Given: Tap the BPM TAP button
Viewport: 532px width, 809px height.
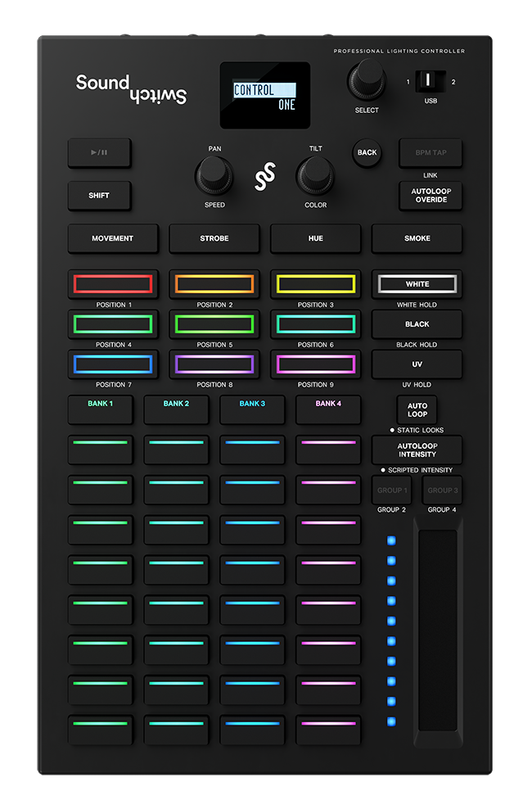Looking at the screenshot, I should point(431,153).
